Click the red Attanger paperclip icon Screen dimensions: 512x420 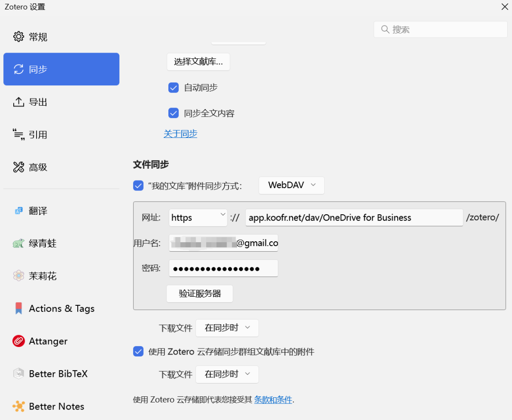(x=18, y=341)
